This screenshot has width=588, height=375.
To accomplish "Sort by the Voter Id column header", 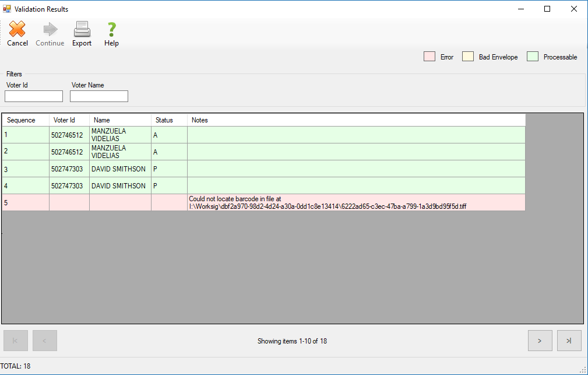I will click(x=69, y=120).
